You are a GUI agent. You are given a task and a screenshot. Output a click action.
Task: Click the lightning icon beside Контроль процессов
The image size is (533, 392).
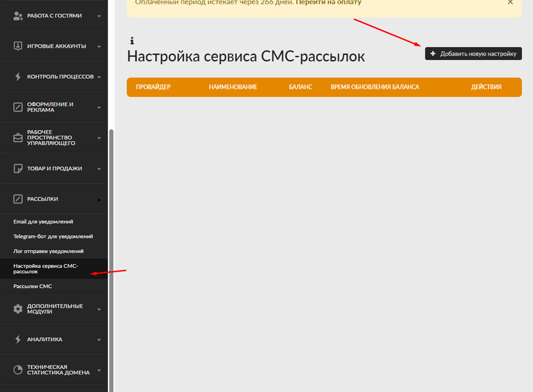coord(18,77)
